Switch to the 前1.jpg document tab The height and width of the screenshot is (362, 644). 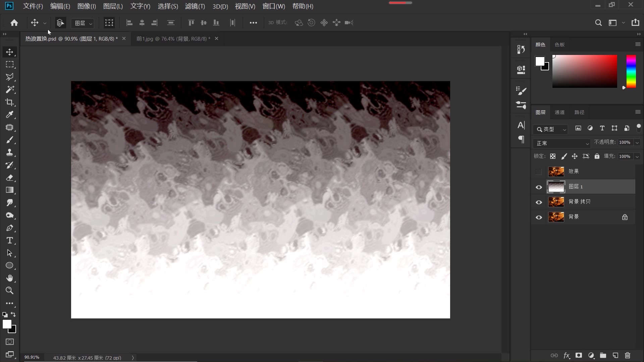173,39
